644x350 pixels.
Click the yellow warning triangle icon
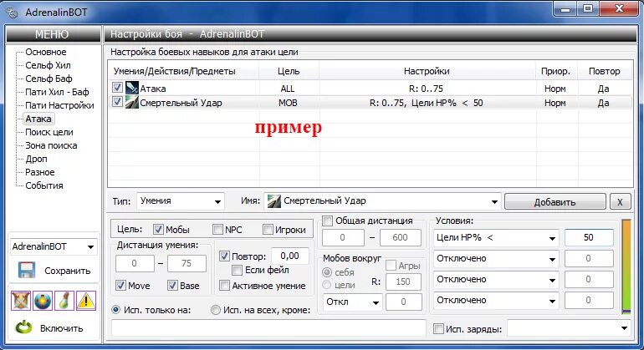tap(86, 301)
